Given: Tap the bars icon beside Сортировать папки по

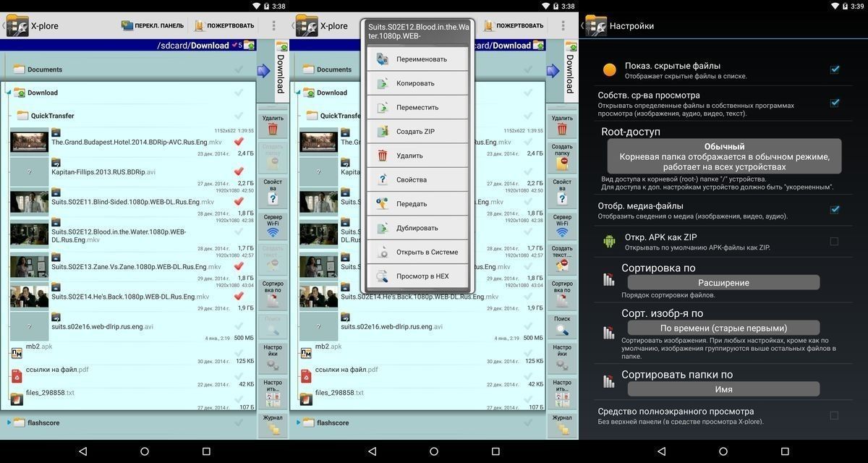Looking at the screenshot, I should coord(609,381).
